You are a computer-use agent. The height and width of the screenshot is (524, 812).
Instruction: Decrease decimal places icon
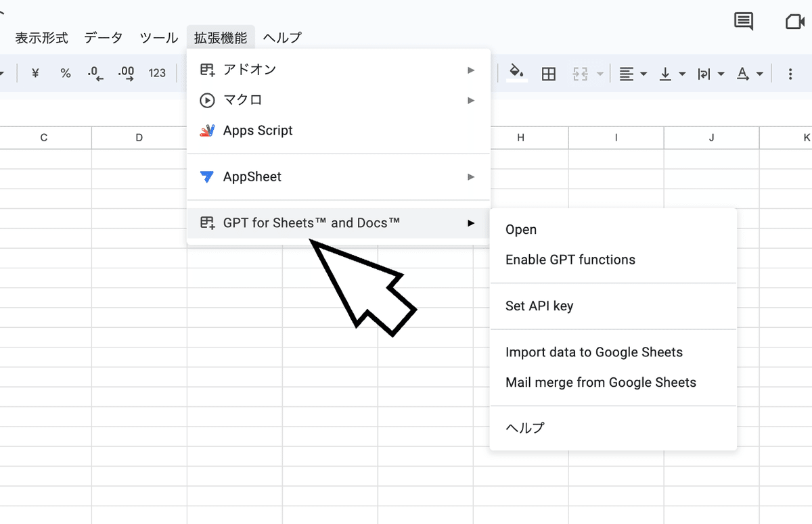tap(95, 73)
